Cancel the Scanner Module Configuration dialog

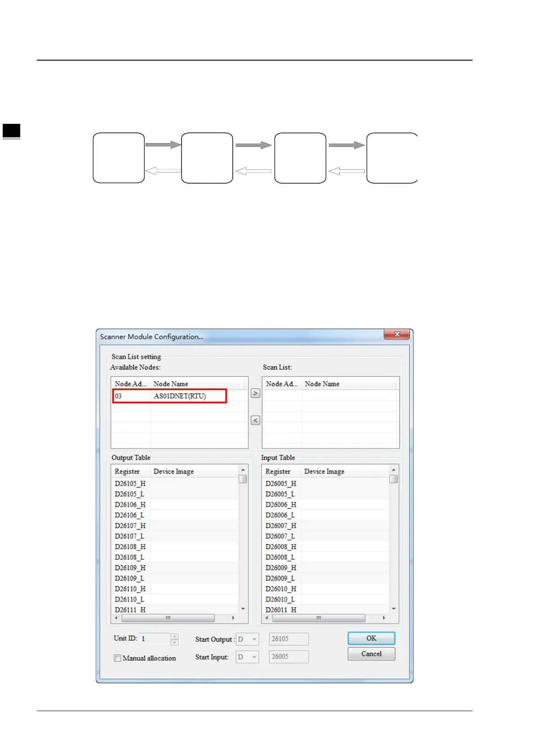pos(371,654)
